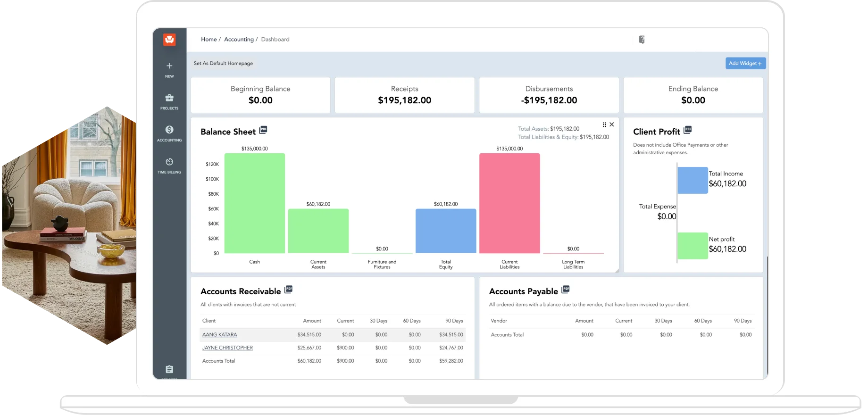868x415 pixels.
Task: Open client JAYNE CHRISTOPHER link
Action: click(x=227, y=348)
